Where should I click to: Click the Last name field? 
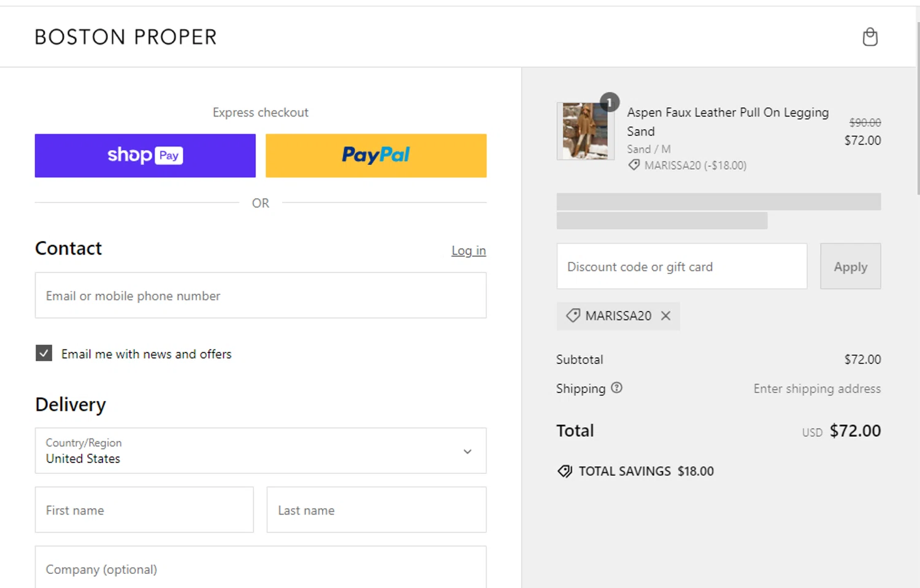[377, 510]
